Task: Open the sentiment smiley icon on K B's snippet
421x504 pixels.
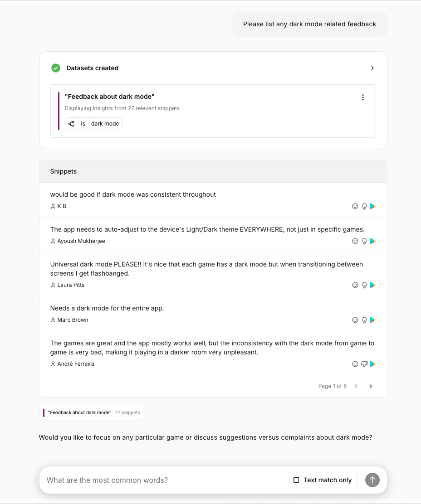Action: point(355,206)
